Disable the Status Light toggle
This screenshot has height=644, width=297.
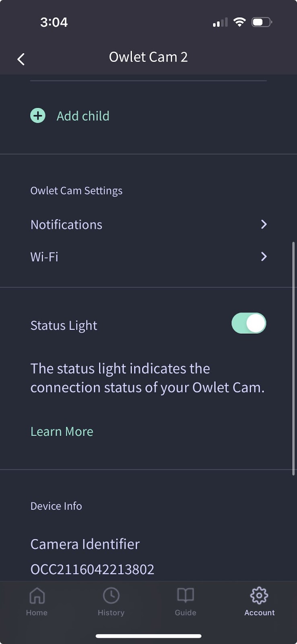[249, 323]
